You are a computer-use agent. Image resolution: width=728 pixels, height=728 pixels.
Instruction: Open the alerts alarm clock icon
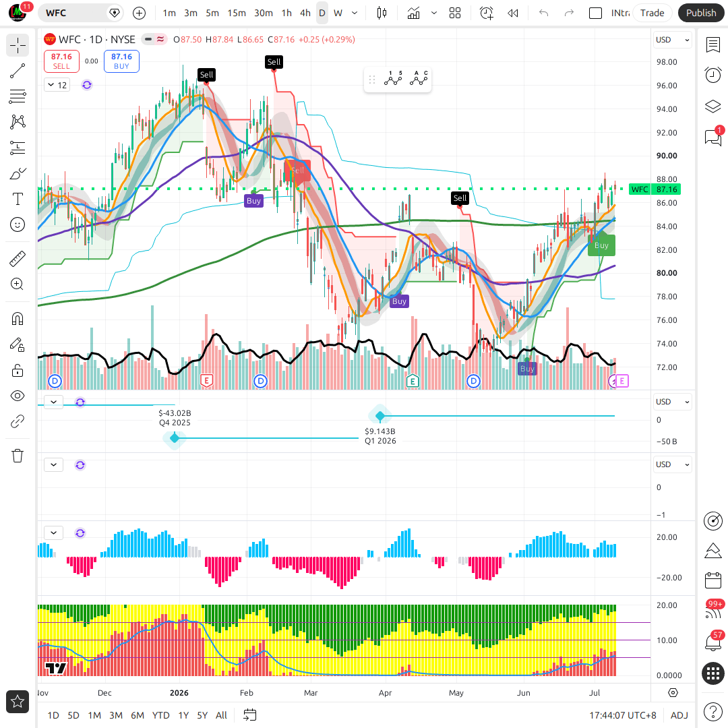712,75
